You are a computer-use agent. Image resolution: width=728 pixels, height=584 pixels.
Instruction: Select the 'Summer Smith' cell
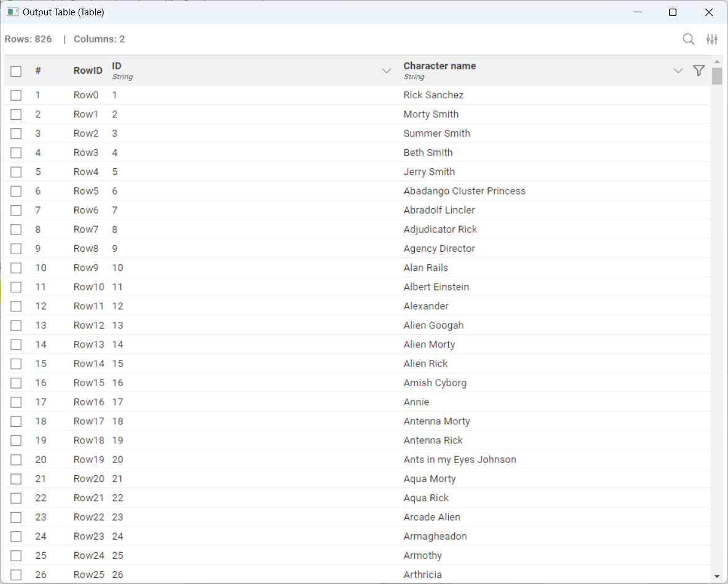(x=436, y=133)
